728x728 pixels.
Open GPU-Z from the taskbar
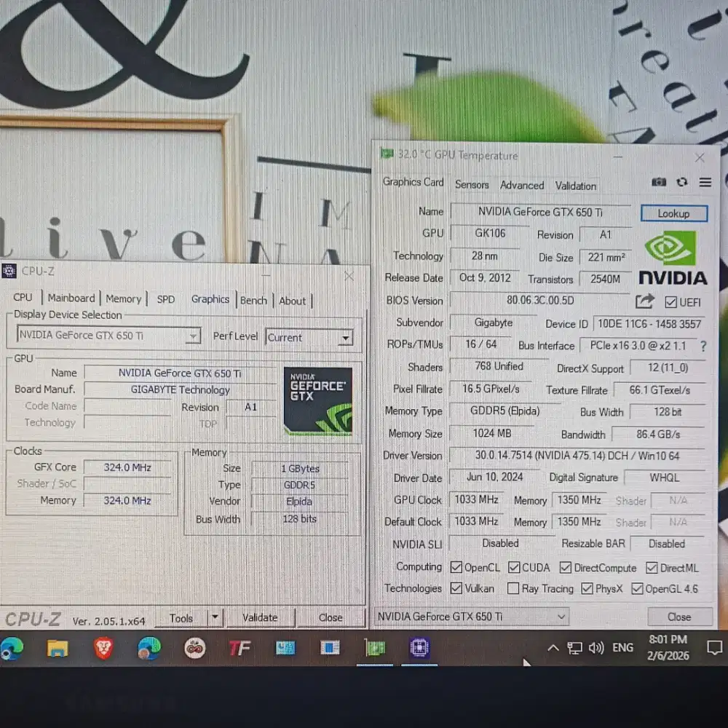tap(374, 648)
